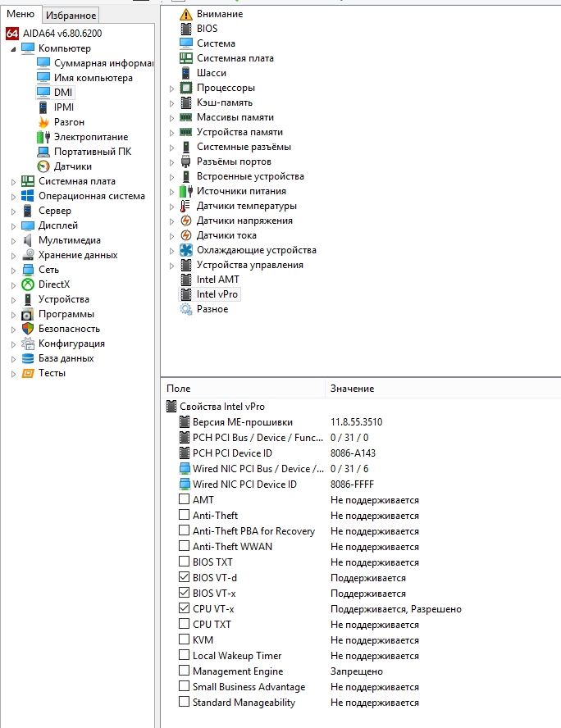Viewport: 561px width, 728px height.
Task: Open Программы in the sidebar tree
Action: tap(66, 314)
